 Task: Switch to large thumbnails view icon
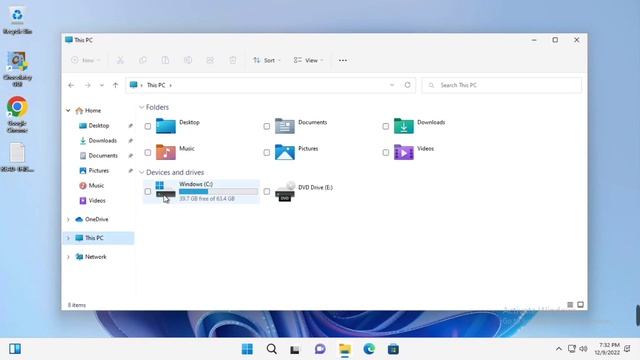pyautogui.click(x=580, y=305)
